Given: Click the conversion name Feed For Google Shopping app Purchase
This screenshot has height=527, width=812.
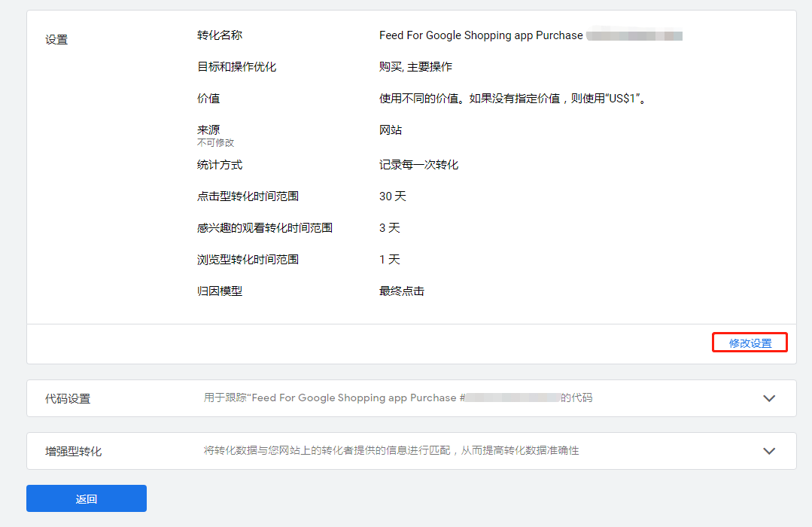Looking at the screenshot, I should point(480,35).
